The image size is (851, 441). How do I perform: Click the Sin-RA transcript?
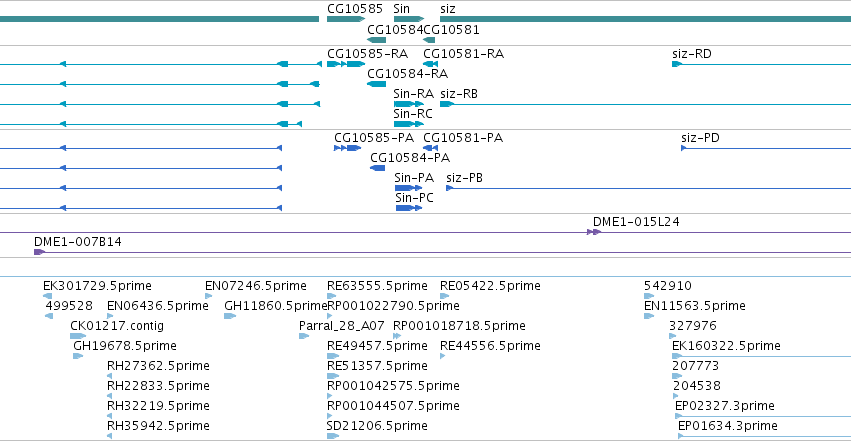409,104
